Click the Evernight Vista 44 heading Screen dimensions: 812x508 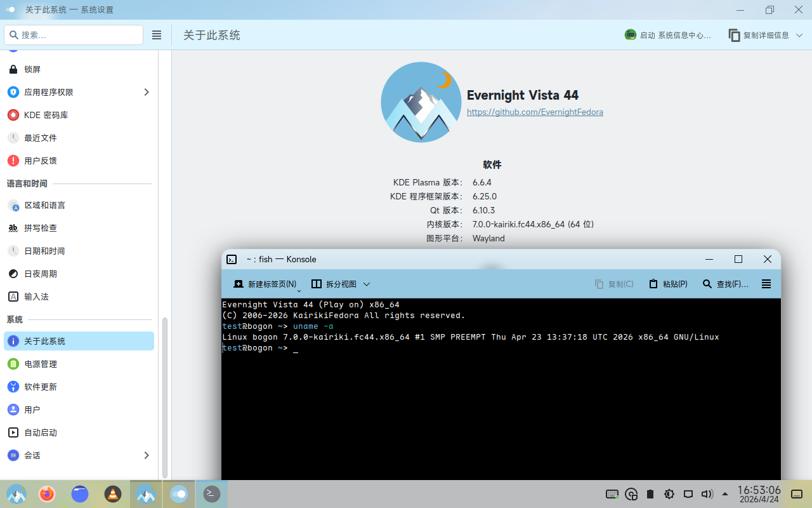click(523, 95)
